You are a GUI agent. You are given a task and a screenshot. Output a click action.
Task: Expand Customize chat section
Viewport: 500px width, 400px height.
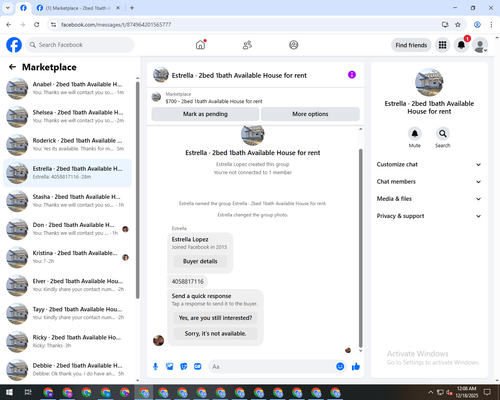click(x=429, y=164)
